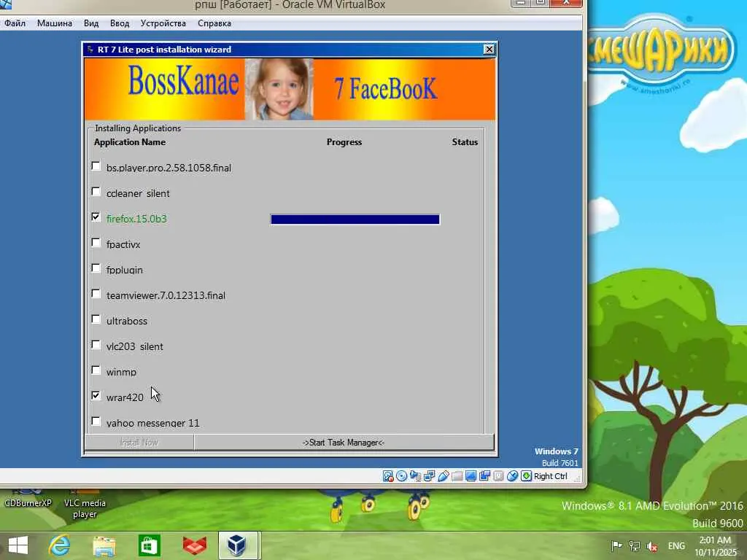Viewport: 747px width, 560px height.
Task: Open the optical disc icon in VirtualBox status bar
Action: [402, 476]
